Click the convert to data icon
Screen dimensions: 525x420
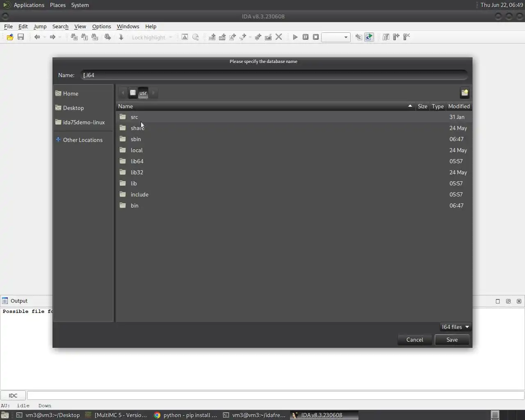pyautogui.click(x=222, y=37)
